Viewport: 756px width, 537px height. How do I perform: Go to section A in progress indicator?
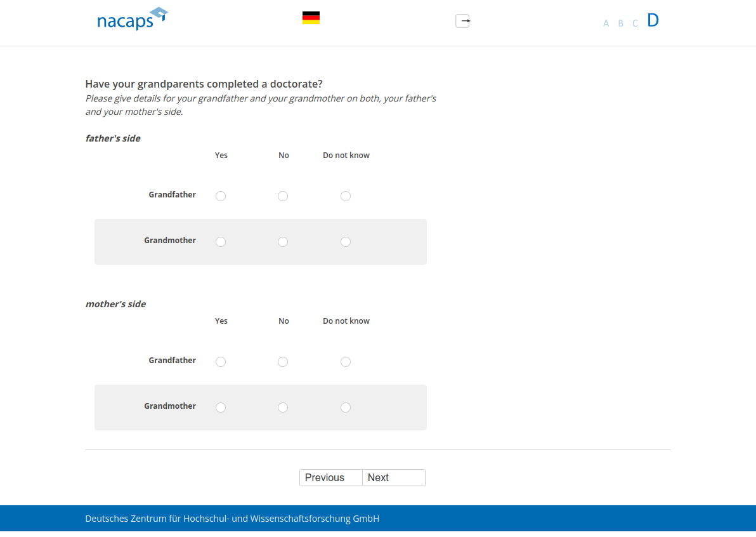606,23
